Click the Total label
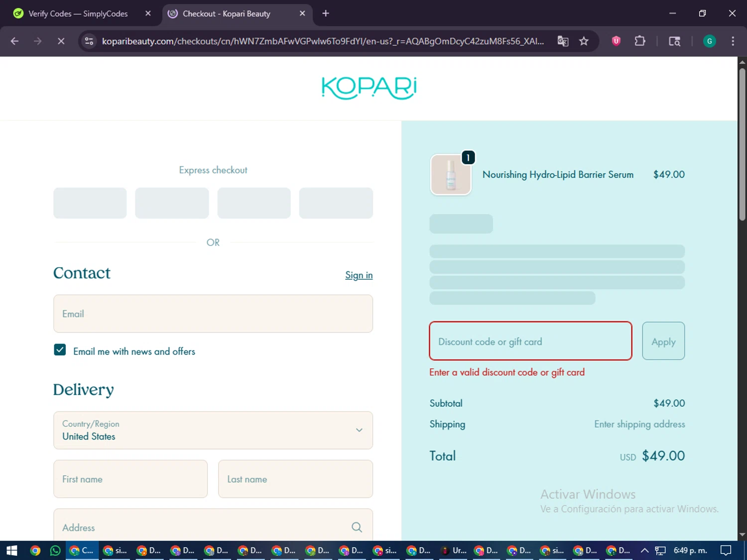Screen dimensions: 747x560 (443, 456)
